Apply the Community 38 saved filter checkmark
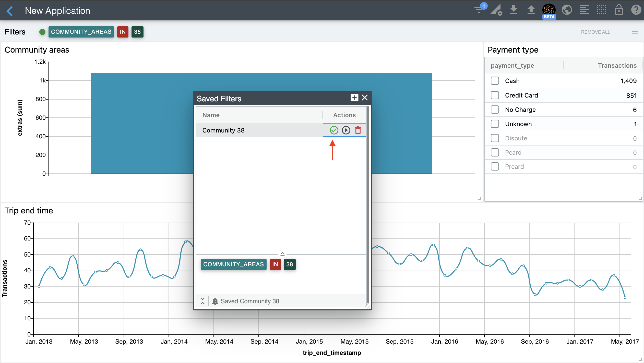The width and height of the screenshot is (644, 363). (x=334, y=130)
